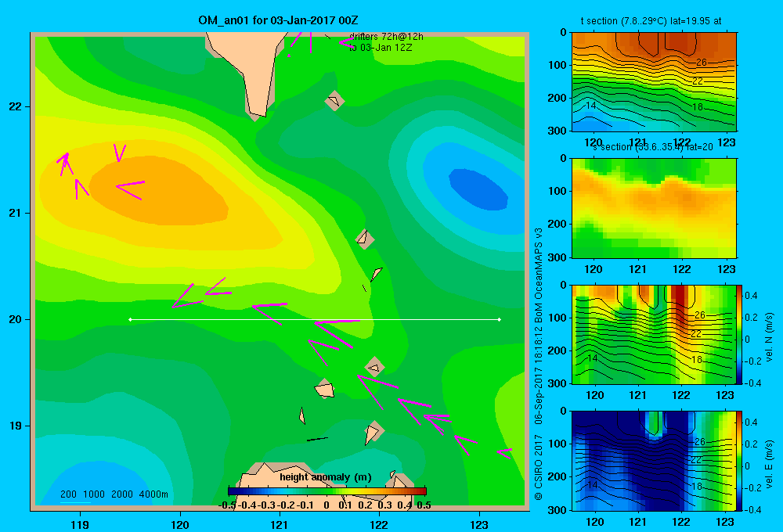This screenshot has width=783, height=532.
Task: Click the '26' contour label in temperature section
Action: click(x=702, y=63)
